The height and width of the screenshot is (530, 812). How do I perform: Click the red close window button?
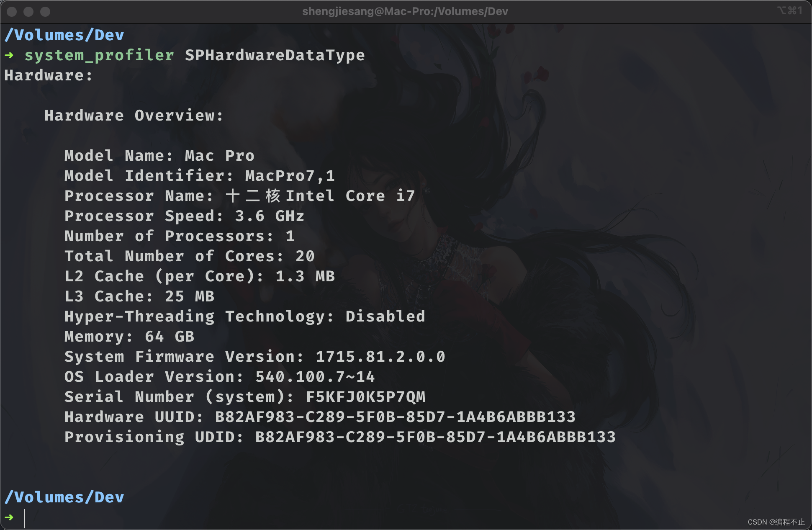[x=12, y=12]
